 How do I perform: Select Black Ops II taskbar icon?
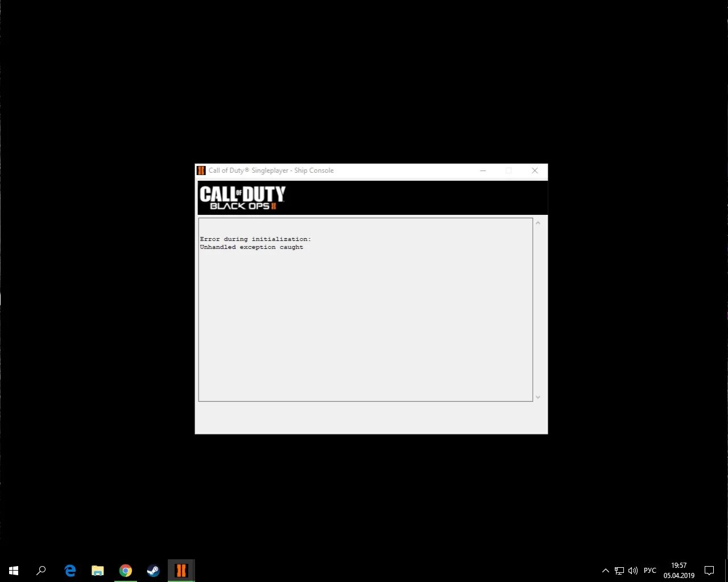tap(181, 571)
